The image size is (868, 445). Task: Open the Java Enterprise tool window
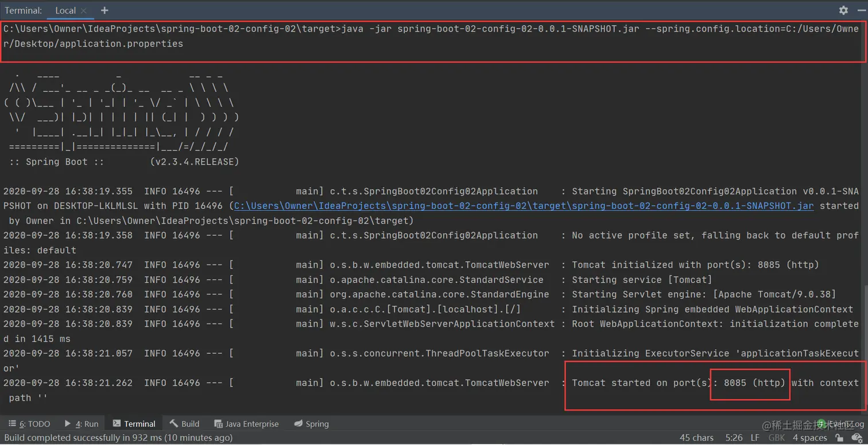pyautogui.click(x=246, y=424)
